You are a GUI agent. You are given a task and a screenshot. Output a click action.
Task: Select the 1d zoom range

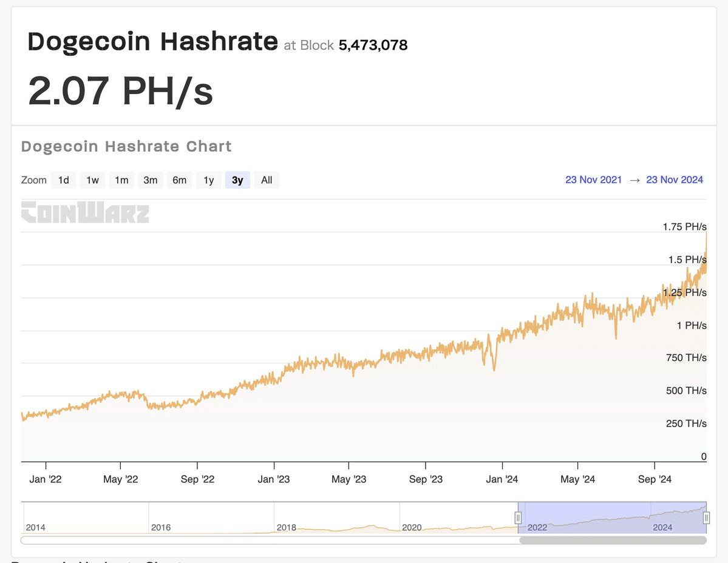(64, 180)
